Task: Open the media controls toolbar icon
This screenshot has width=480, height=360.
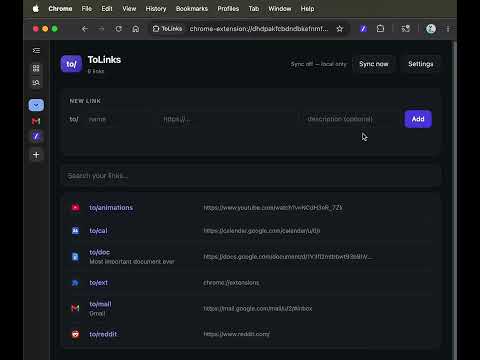Action: tap(405, 29)
